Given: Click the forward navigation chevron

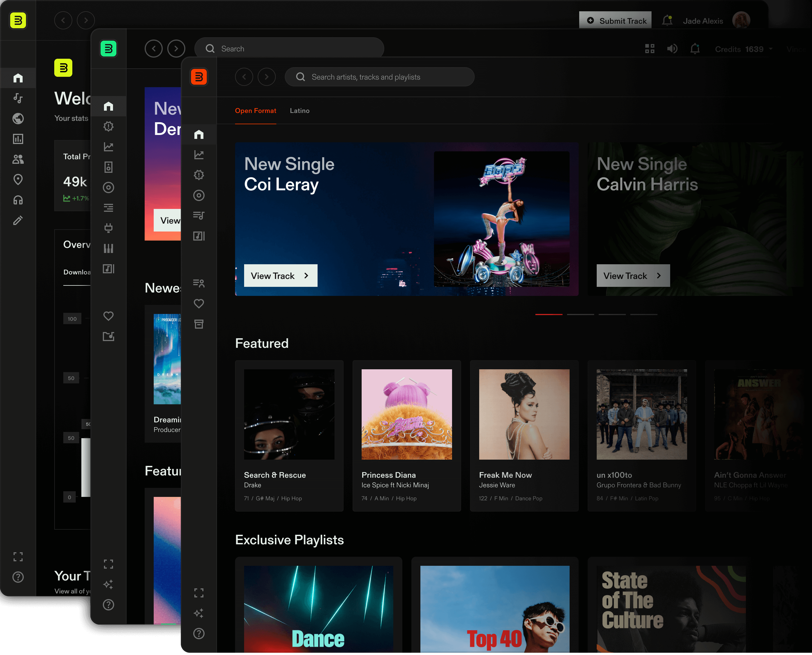Looking at the screenshot, I should 267,77.
